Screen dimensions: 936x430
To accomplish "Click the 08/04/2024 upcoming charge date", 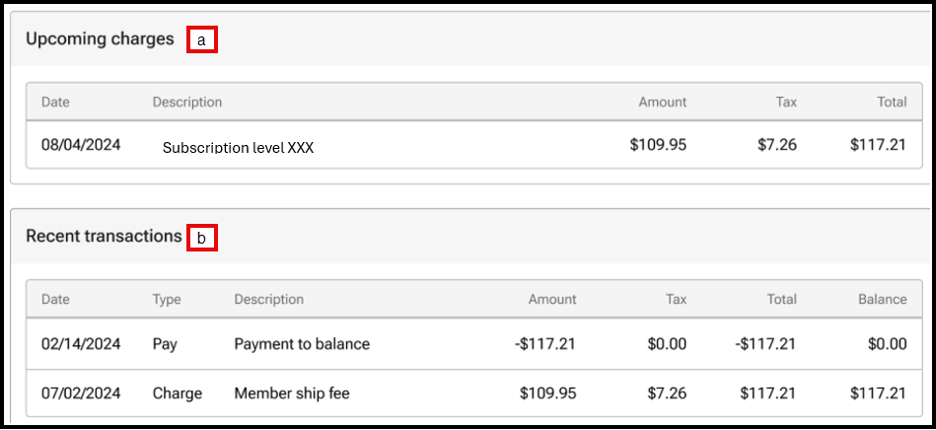I will coord(81,144).
